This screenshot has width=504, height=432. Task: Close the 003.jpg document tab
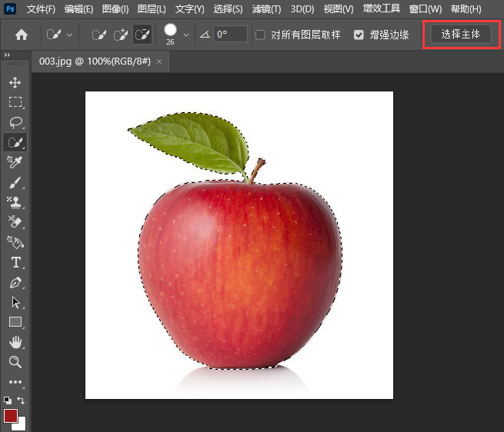tap(159, 61)
